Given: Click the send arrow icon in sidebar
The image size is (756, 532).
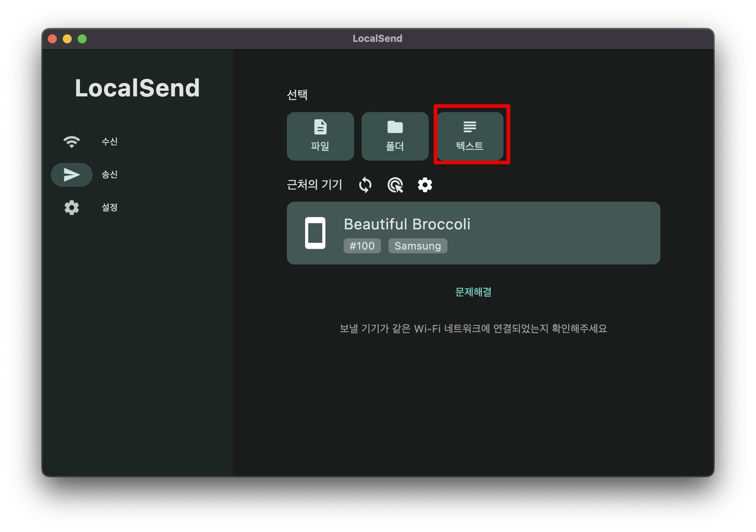Looking at the screenshot, I should [71, 175].
